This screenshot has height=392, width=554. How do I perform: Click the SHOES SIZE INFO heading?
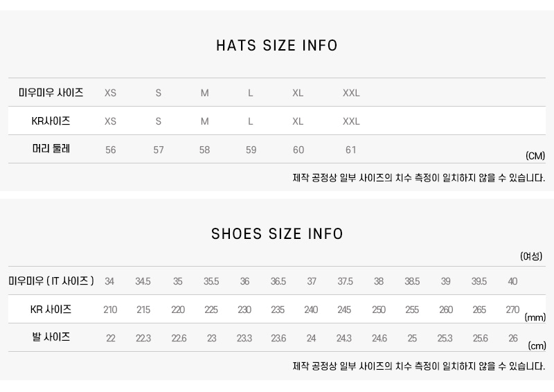pyautogui.click(x=277, y=234)
